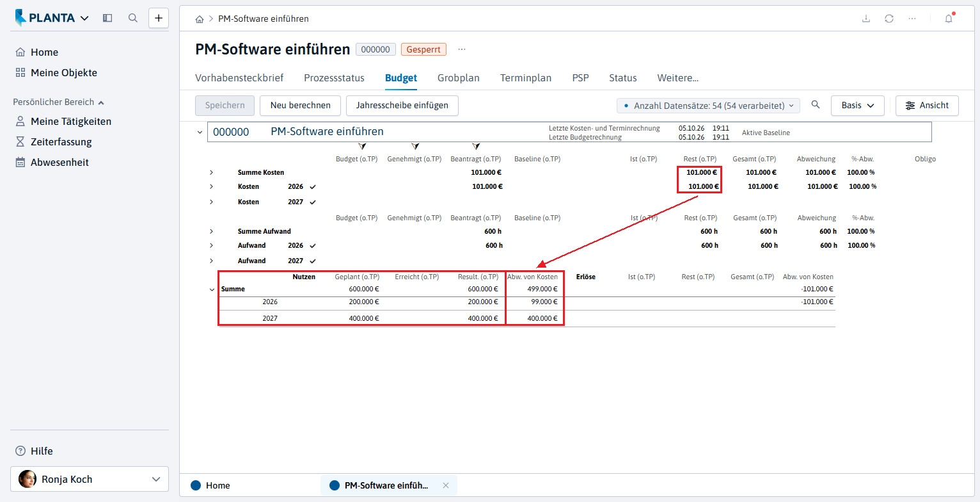Expand the Summe Kosten row
Image resolution: width=980 pixels, height=502 pixels.
(212, 172)
